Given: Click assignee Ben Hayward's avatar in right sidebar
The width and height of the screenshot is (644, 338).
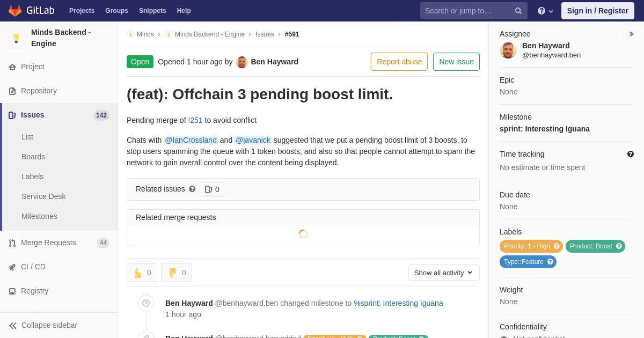Looking at the screenshot, I should pyautogui.click(x=508, y=50).
